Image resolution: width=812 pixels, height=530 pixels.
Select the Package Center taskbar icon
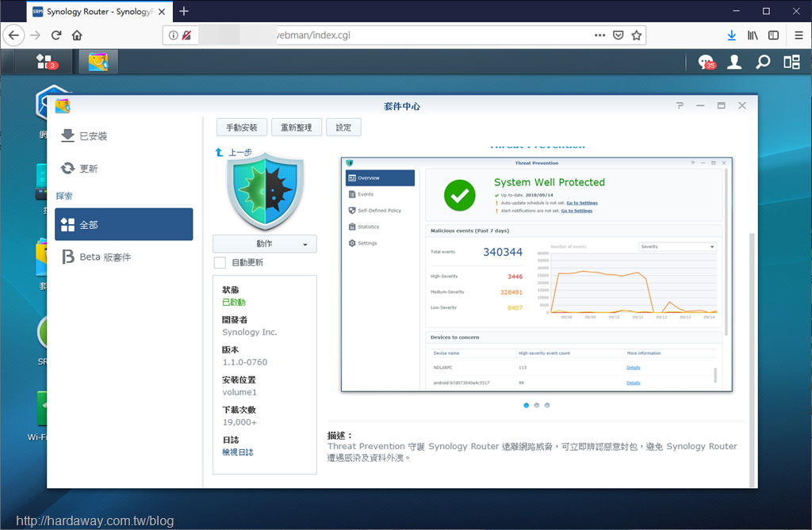98,62
